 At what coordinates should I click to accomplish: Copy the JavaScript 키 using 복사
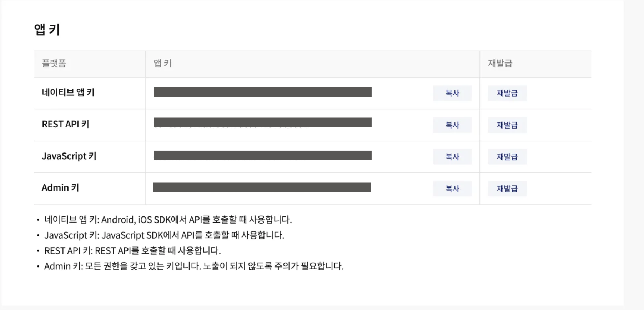click(452, 157)
